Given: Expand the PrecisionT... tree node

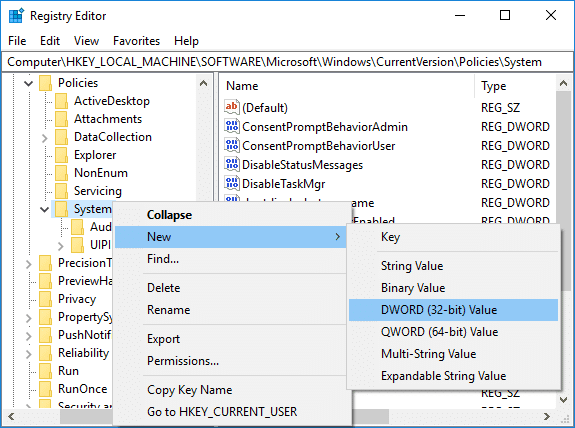Looking at the screenshot, I should (29, 264).
